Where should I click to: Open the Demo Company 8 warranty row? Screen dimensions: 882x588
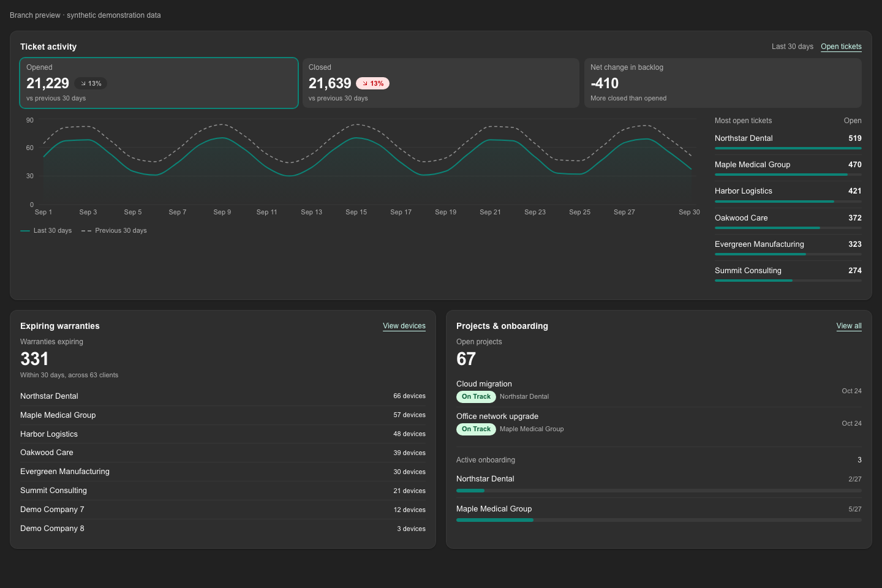pyautogui.click(x=223, y=529)
